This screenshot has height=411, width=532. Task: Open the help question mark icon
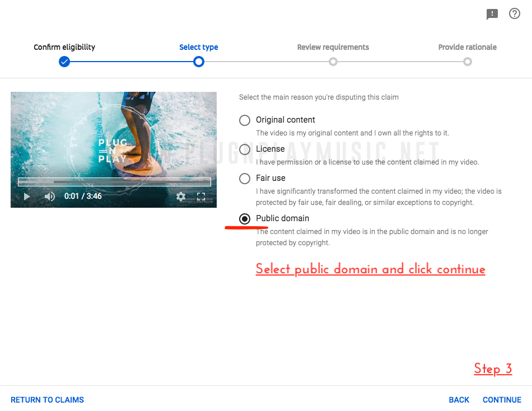tap(515, 14)
